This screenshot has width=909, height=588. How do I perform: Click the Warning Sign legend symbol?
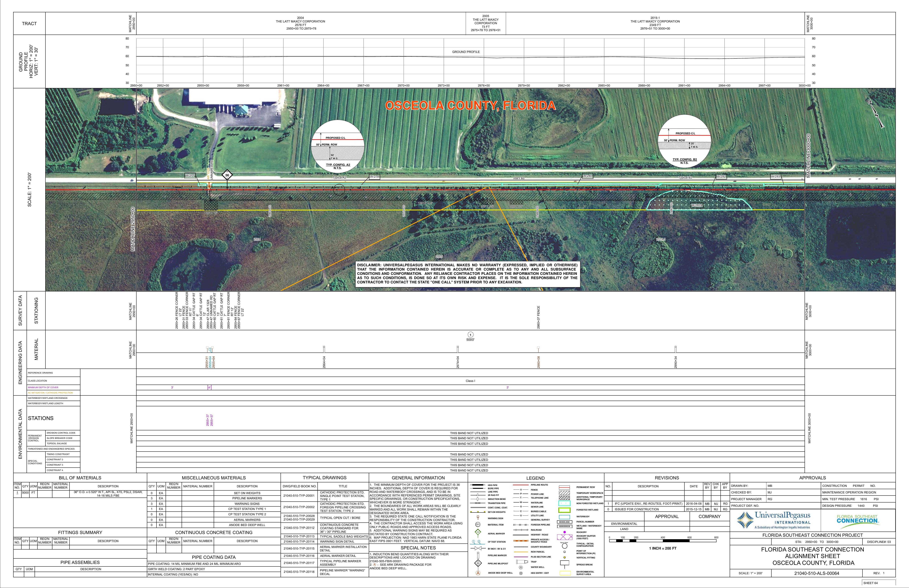[478, 518]
